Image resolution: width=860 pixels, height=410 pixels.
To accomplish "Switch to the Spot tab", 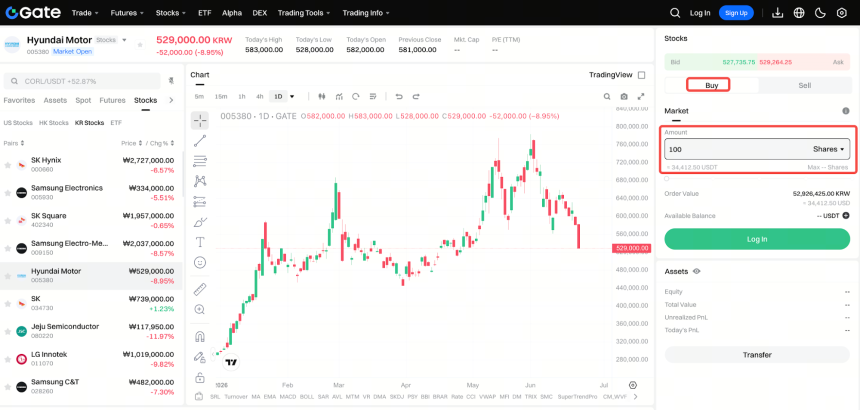I will tap(83, 100).
